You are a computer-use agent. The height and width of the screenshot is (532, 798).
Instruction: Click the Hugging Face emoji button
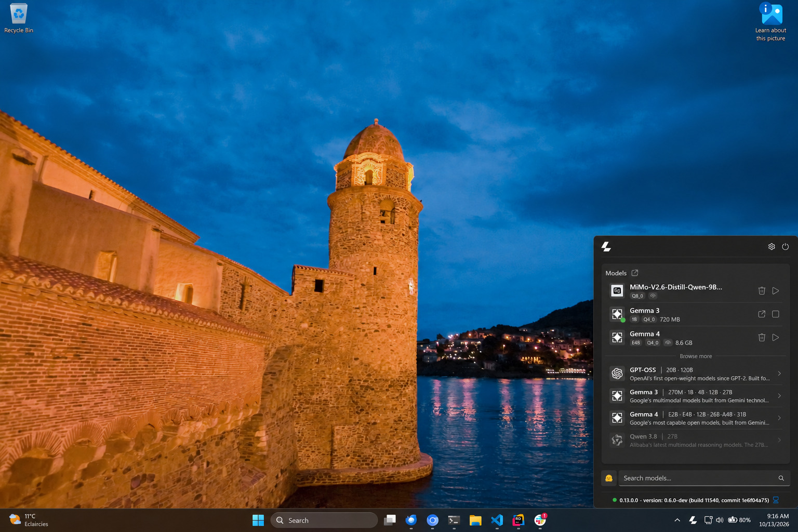pos(609,478)
